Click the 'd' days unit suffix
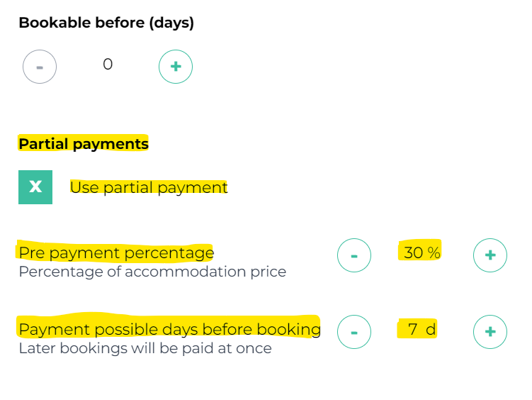The width and height of the screenshot is (532, 400). coord(431,329)
